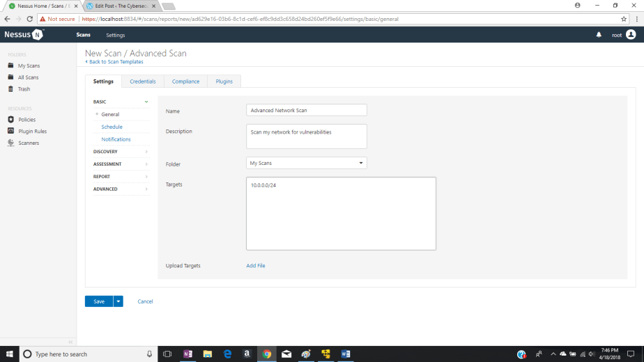The width and height of the screenshot is (644, 362).
Task: Open the My Scans folder dropdown
Action: (x=306, y=163)
